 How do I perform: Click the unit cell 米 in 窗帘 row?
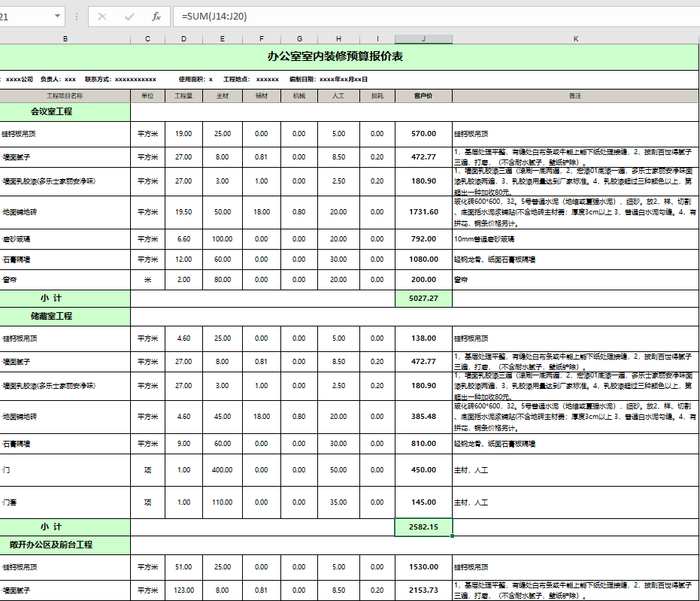tap(148, 280)
